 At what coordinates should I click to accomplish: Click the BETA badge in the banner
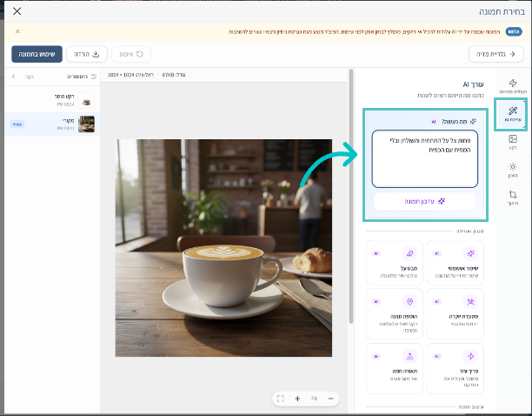(514, 31)
